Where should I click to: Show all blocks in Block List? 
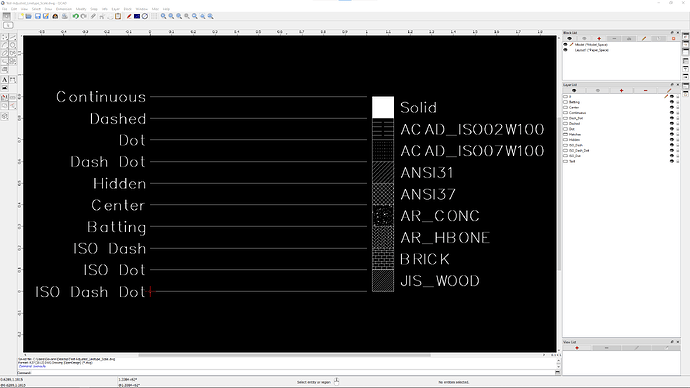click(x=569, y=39)
